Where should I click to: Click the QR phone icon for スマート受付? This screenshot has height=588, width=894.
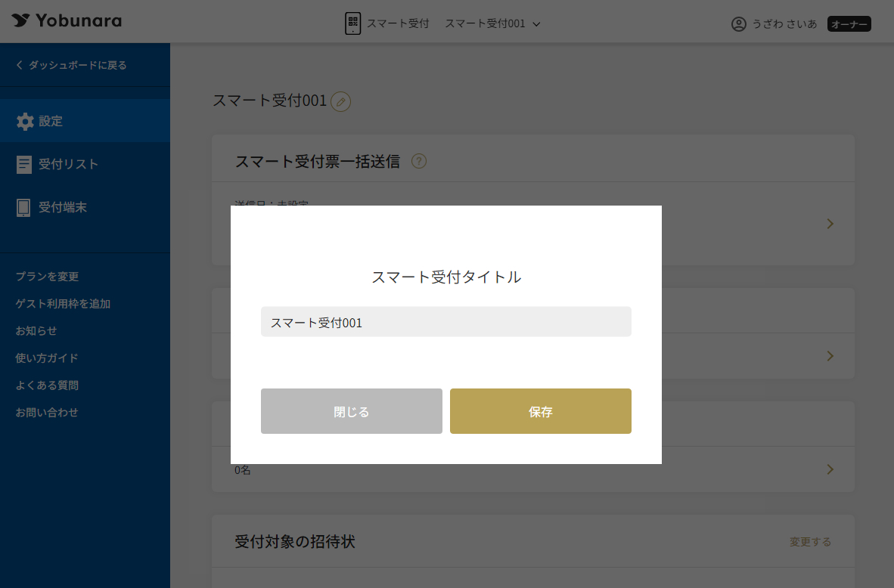pos(353,23)
